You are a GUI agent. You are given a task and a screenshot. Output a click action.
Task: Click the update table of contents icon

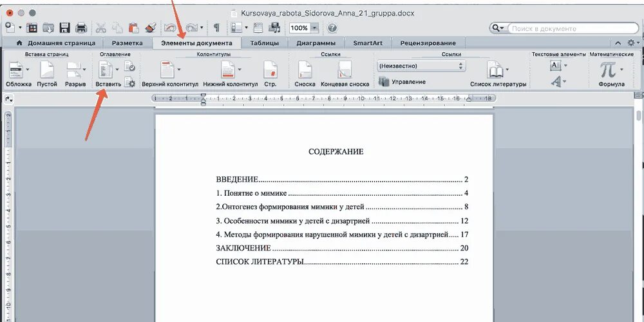point(130,65)
